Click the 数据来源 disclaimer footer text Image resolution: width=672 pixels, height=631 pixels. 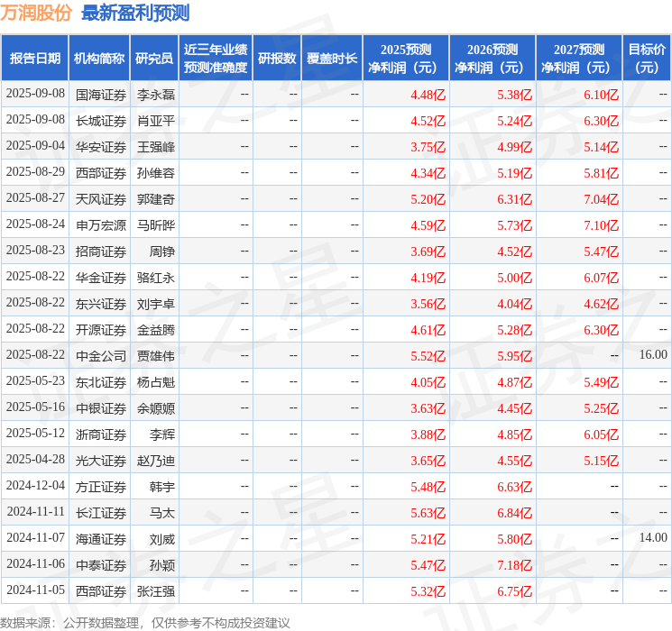[x=145, y=623]
